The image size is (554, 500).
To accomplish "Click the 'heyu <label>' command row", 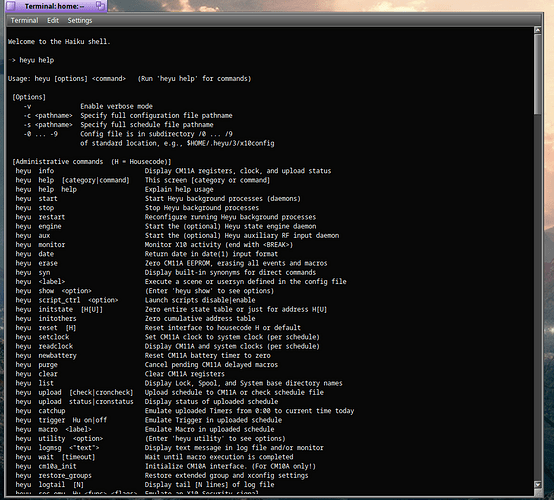I will point(181,282).
